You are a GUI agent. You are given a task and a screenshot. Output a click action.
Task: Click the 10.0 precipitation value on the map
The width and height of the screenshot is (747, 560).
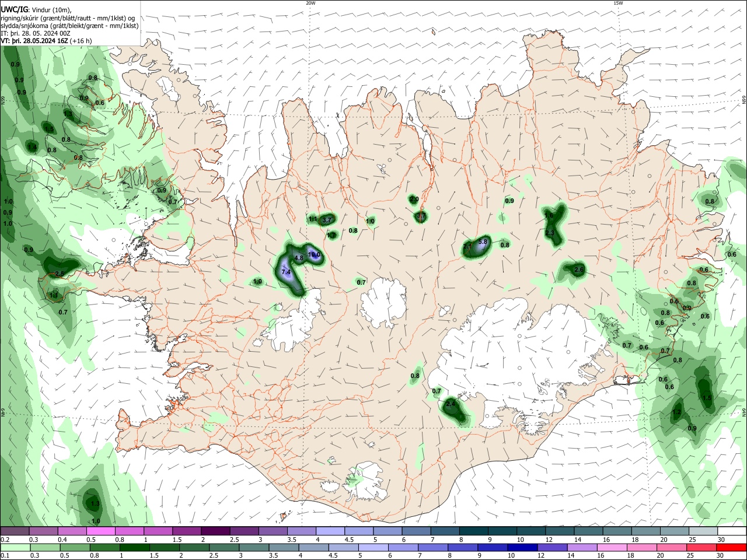[x=314, y=254]
